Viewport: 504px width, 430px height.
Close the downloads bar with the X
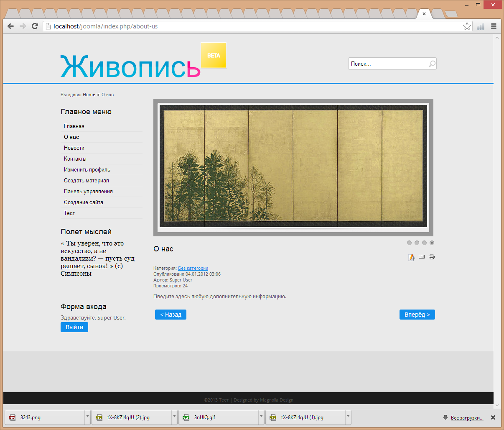[493, 417]
